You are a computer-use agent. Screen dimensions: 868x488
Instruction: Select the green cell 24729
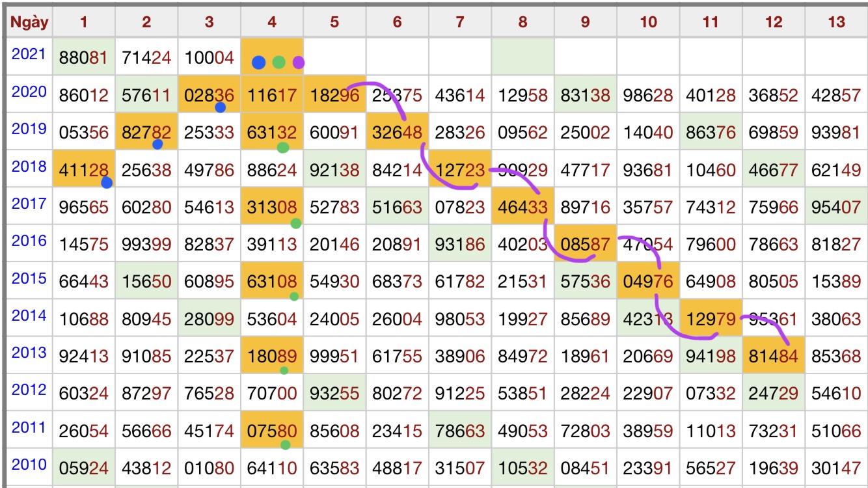click(x=774, y=393)
